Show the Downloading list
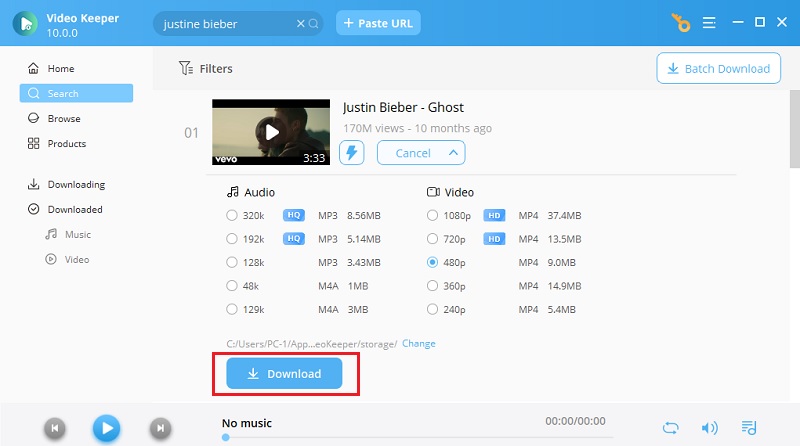The height and width of the screenshot is (446, 800). point(76,184)
